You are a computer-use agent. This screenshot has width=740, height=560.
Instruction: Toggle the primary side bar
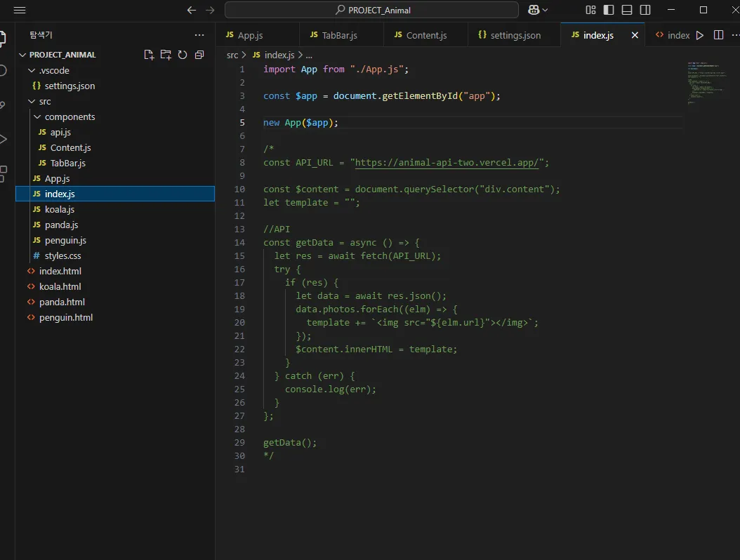[x=609, y=10]
